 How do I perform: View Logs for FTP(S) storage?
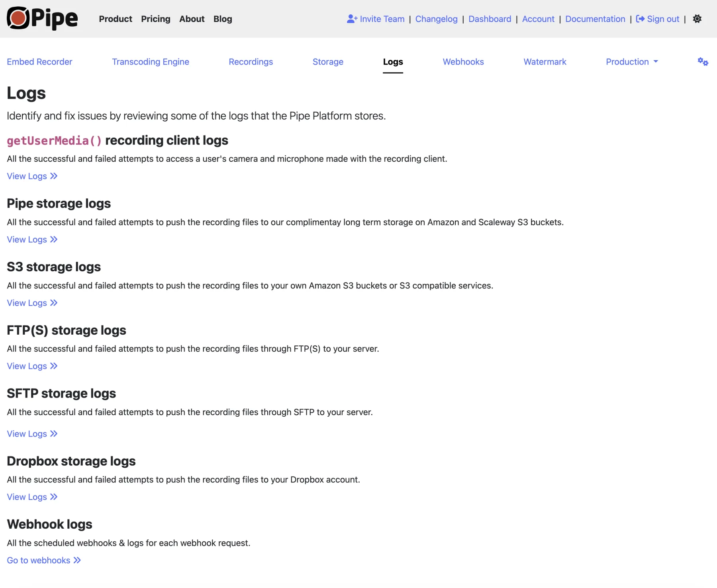(32, 366)
